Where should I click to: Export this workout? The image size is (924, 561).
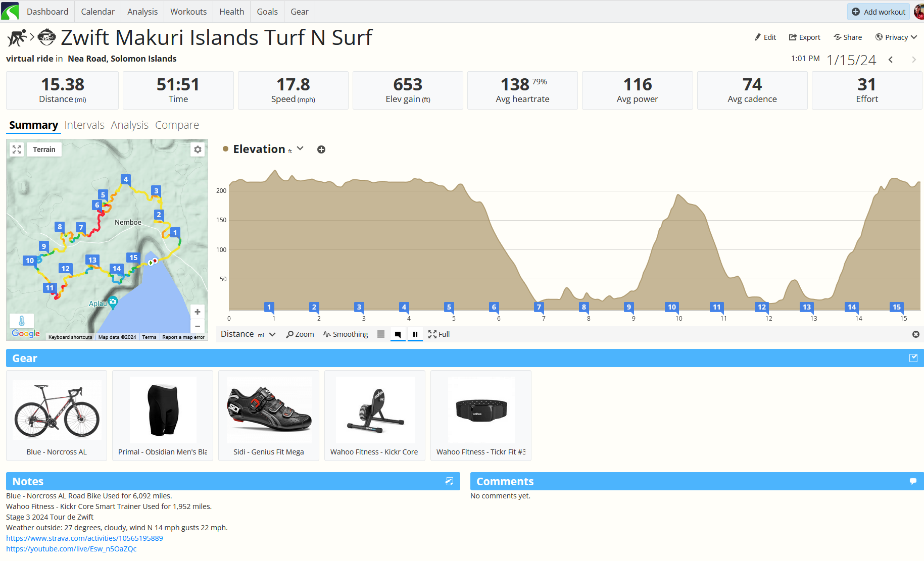click(805, 37)
